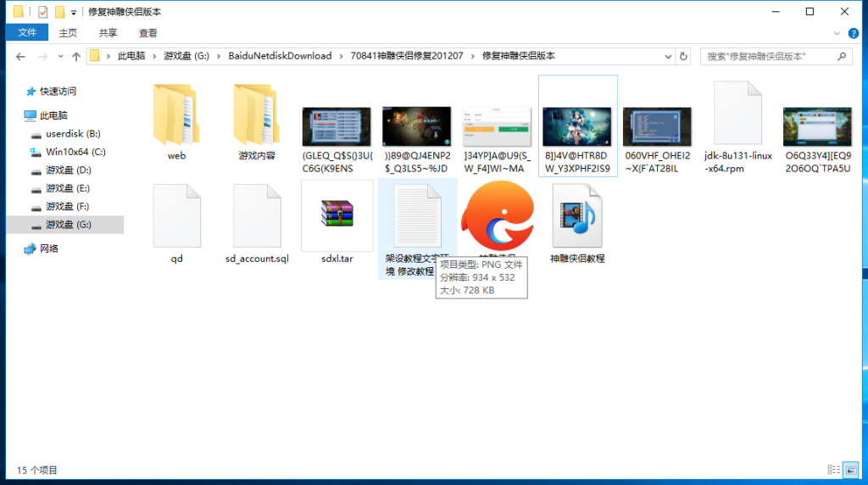Select the qd file icon
Screen dimensions: 868x485
176,216
